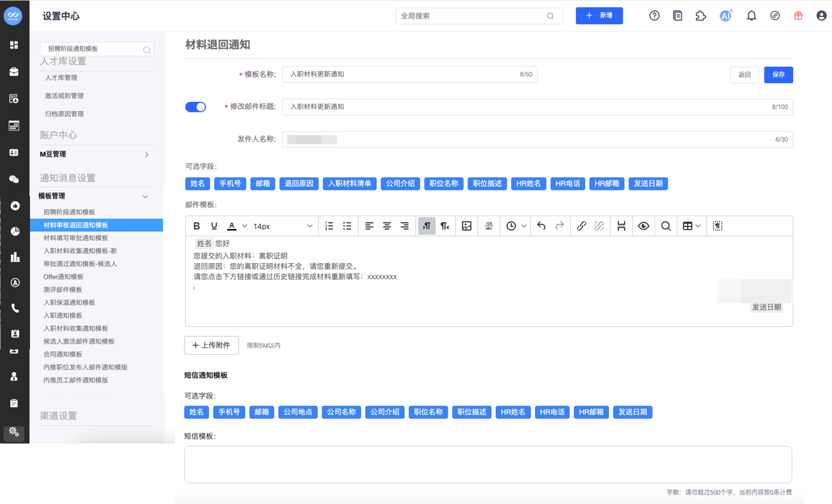
Task: Insert email field tag 退回原因
Action: point(299,184)
